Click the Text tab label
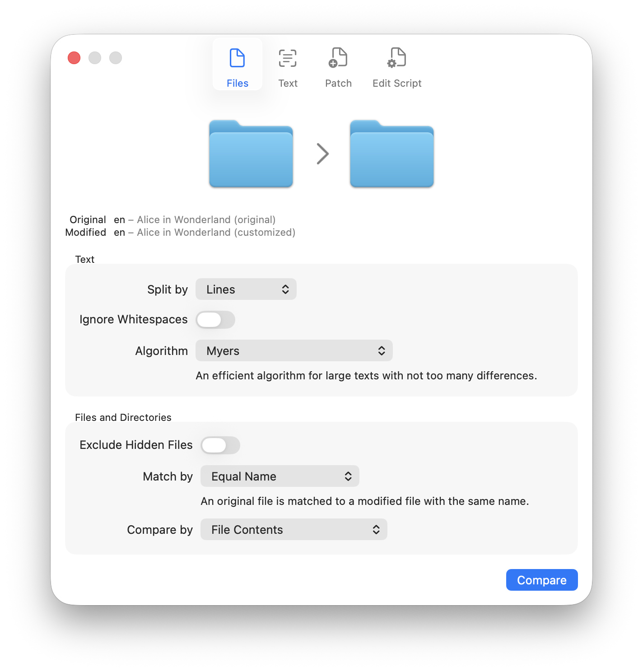This screenshot has height=672, width=643. click(x=288, y=84)
